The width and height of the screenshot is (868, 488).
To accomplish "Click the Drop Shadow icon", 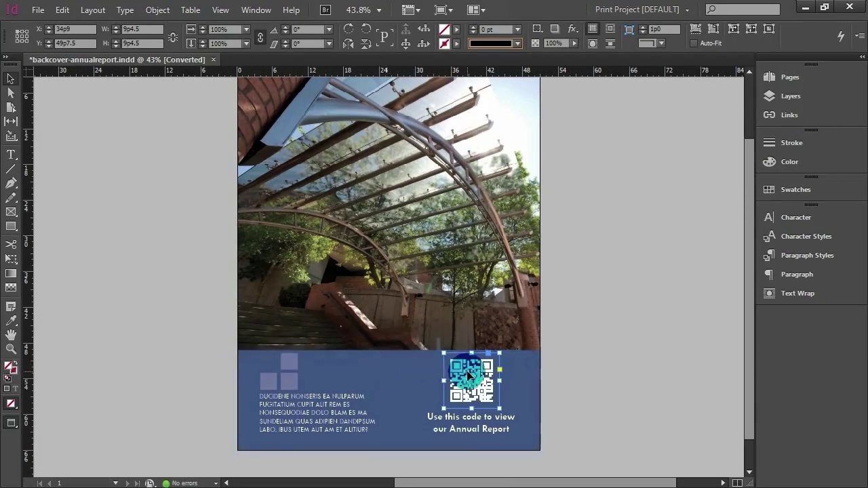I will point(555,29).
